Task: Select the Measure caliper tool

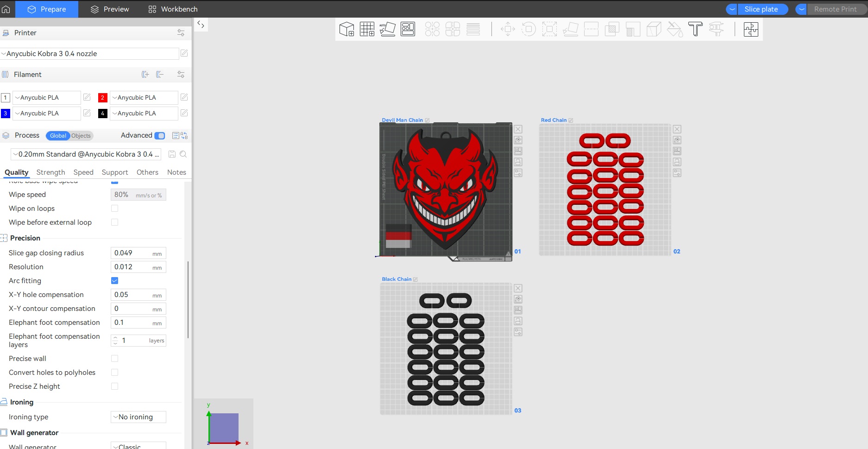Action: 716,29
